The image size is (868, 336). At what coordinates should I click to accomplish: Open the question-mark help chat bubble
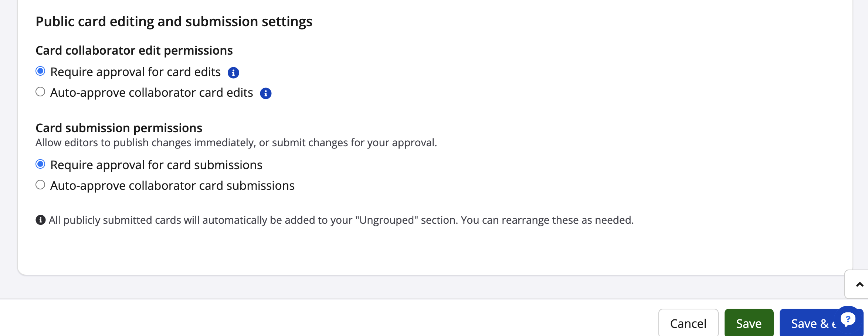pos(848,318)
